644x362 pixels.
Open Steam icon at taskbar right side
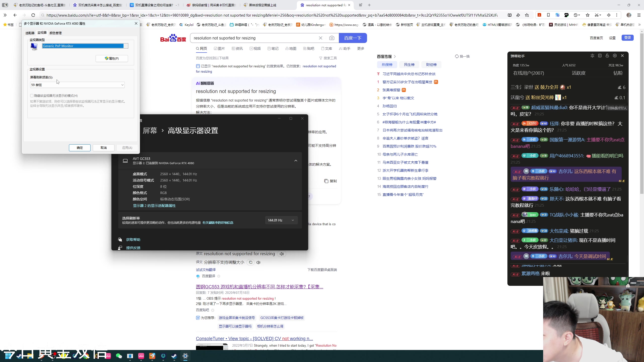pyautogui.click(x=174, y=356)
